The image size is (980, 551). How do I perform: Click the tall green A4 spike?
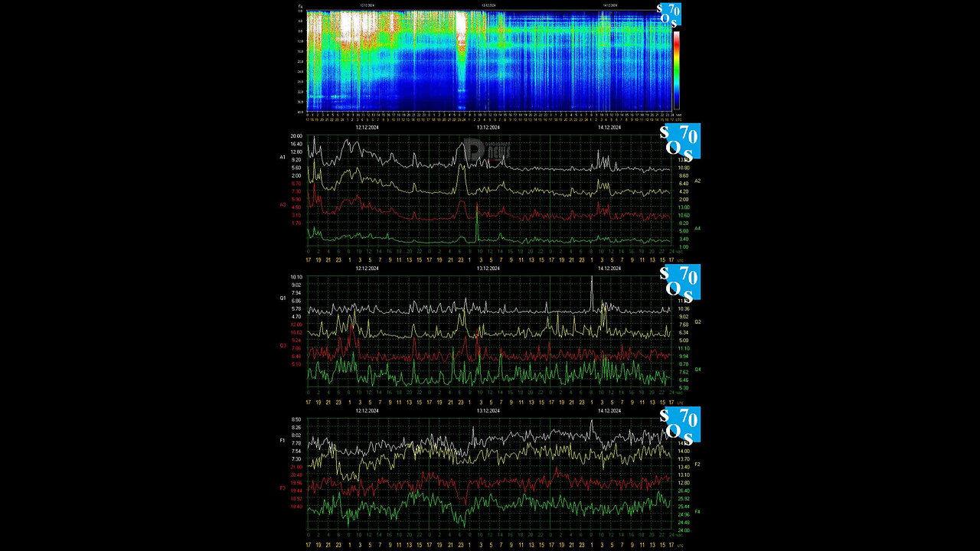[477, 223]
